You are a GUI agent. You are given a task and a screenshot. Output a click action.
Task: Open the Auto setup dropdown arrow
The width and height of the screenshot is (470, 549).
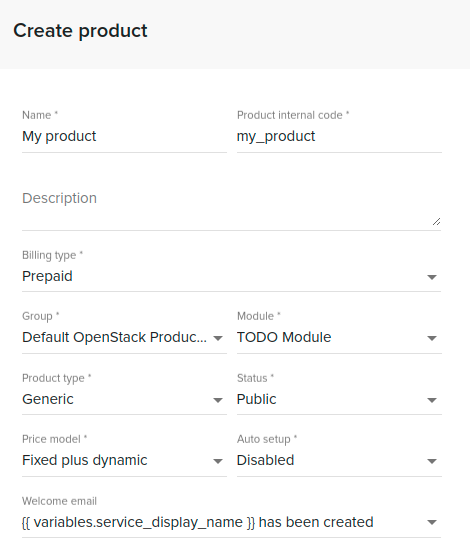(432, 461)
